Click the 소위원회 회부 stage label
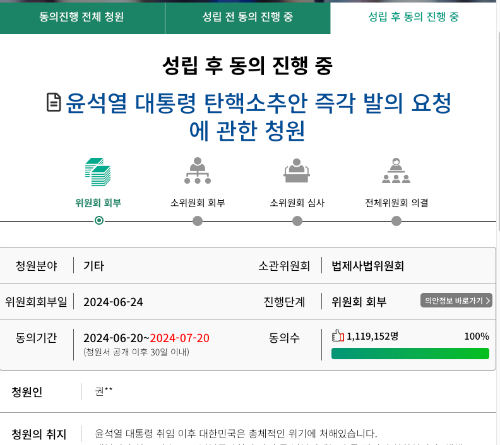This screenshot has height=445, width=500. [x=198, y=203]
